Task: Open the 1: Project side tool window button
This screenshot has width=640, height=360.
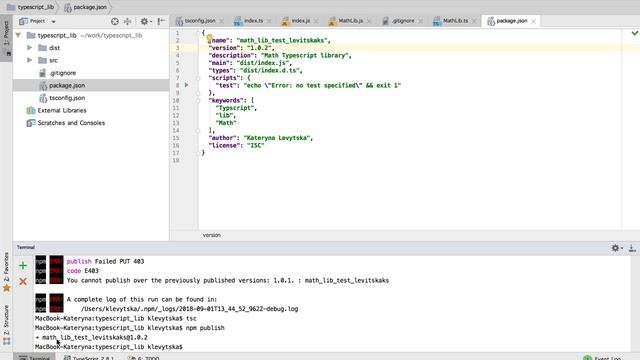Action: [x=6, y=38]
